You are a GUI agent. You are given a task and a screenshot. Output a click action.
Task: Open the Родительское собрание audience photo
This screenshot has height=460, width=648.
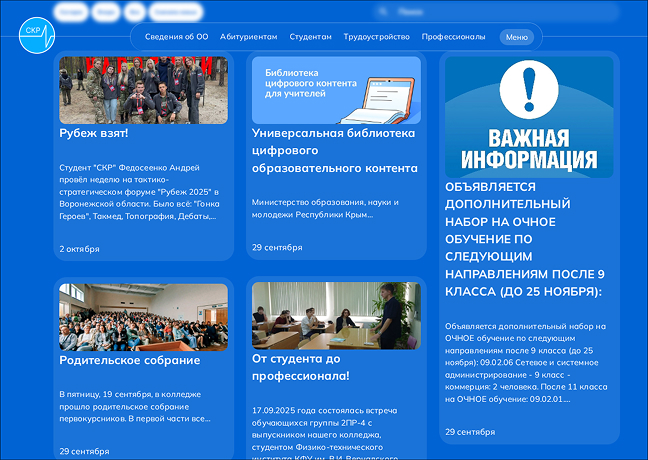coord(143,316)
